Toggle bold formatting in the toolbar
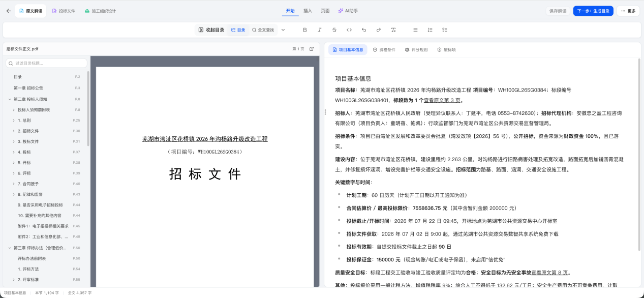 305,30
